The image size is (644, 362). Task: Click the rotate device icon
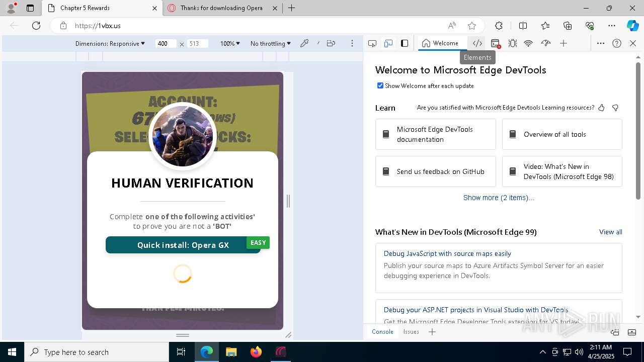(x=331, y=43)
